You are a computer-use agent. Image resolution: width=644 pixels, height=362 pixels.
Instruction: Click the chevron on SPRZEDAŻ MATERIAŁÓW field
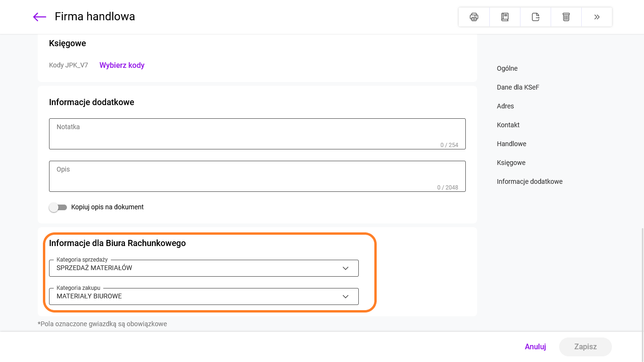[x=346, y=268]
